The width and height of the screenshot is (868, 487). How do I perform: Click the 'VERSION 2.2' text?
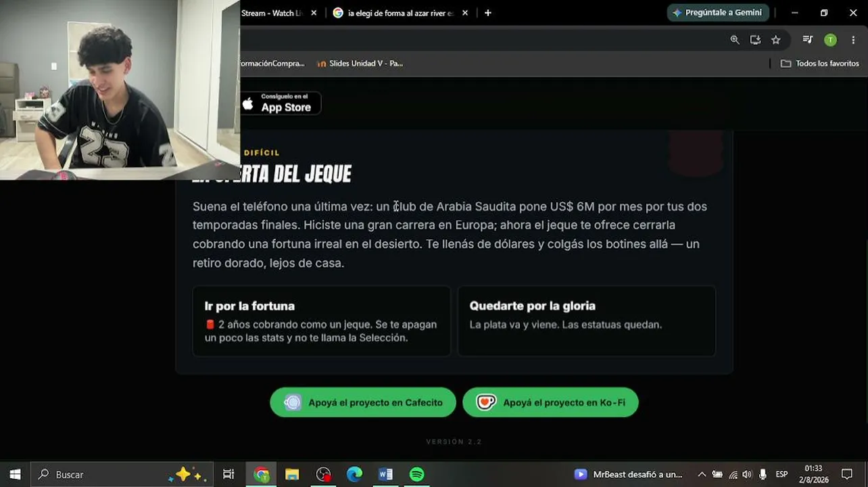tap(454, 442)
